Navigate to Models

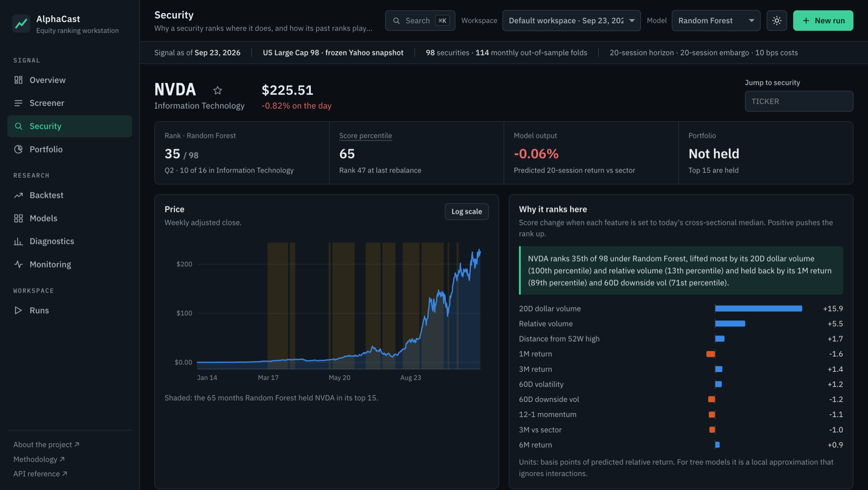pyautogui.click(x=69, y=218)
